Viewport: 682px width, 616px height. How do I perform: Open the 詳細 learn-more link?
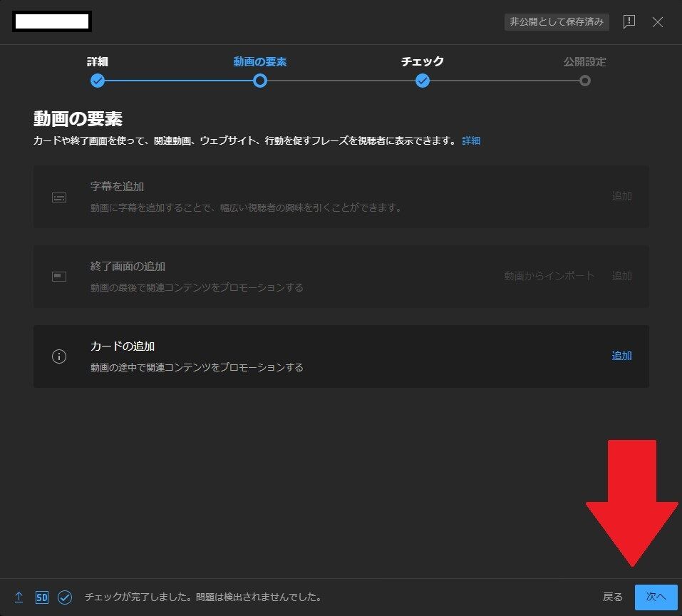pos(471,140)
